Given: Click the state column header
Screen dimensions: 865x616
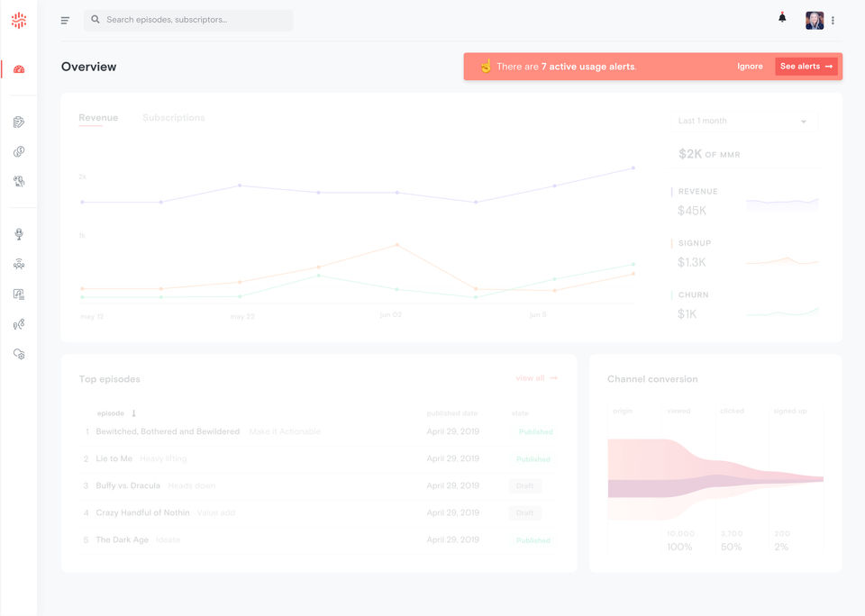Looking at the screenshot, I should coord(520,413).
